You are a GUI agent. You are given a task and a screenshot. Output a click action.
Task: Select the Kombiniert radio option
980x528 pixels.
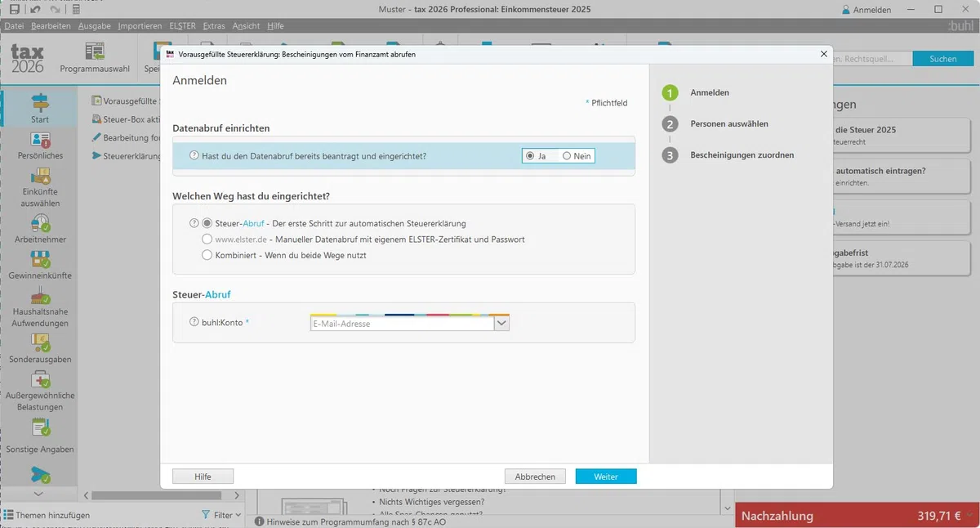click(207, 255)
